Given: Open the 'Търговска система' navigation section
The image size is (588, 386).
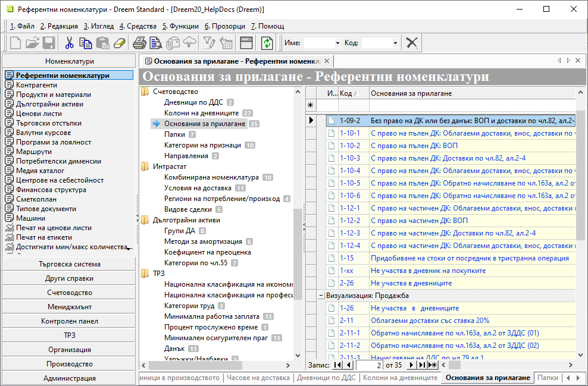Looking at the screenshot, I should (69, 264).
